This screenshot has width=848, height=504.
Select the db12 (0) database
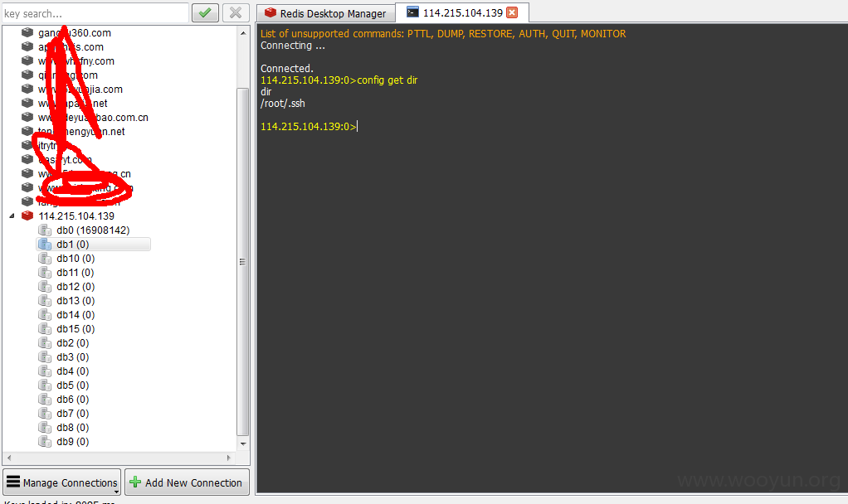[76, 286]
